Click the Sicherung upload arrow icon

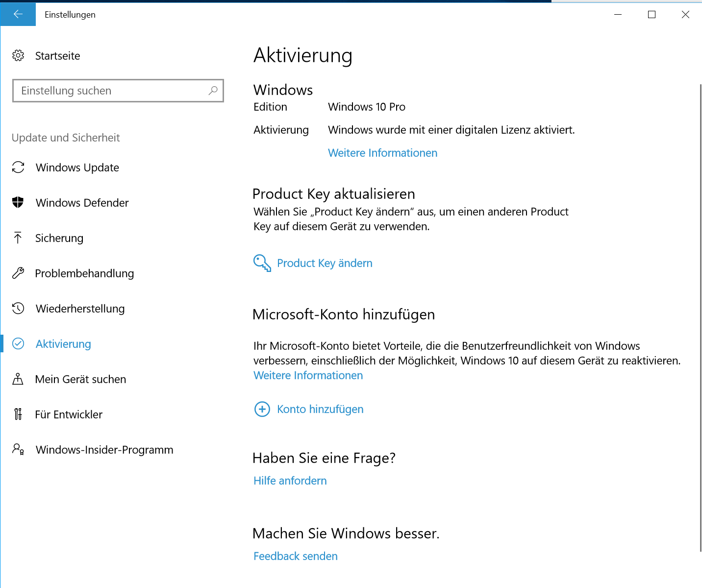(x=18, y=238)
